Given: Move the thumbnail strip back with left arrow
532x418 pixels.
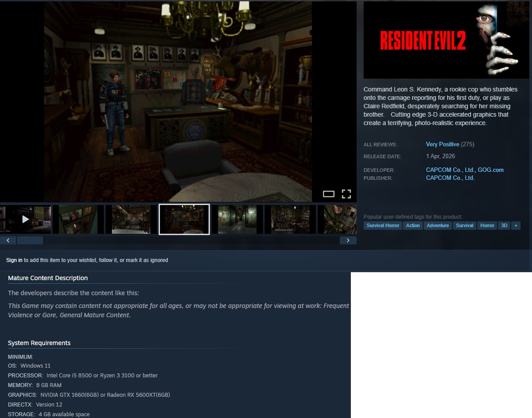Looking at the screenshot, I should click(8, 240).
